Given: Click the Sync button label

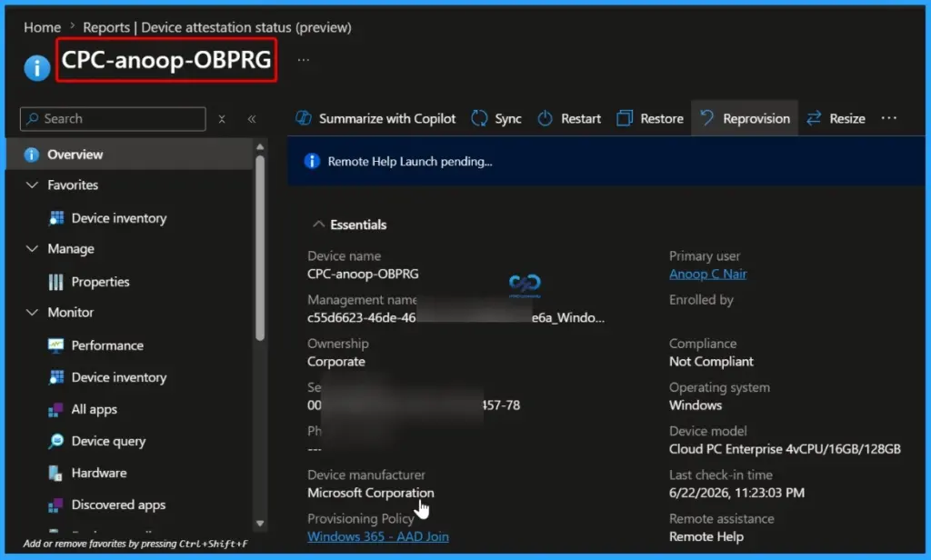Looking at the screenshot, I should 508,119.
